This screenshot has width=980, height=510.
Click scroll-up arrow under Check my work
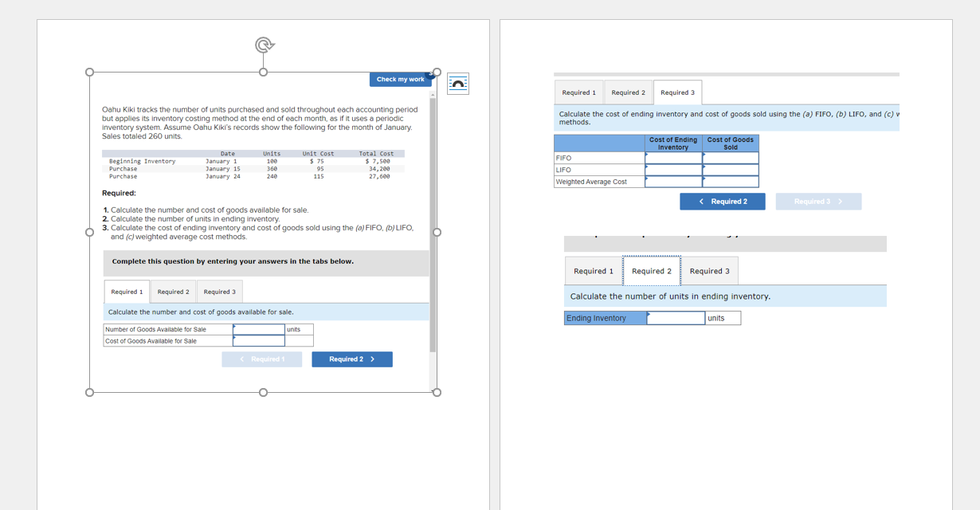click(433, 95)
